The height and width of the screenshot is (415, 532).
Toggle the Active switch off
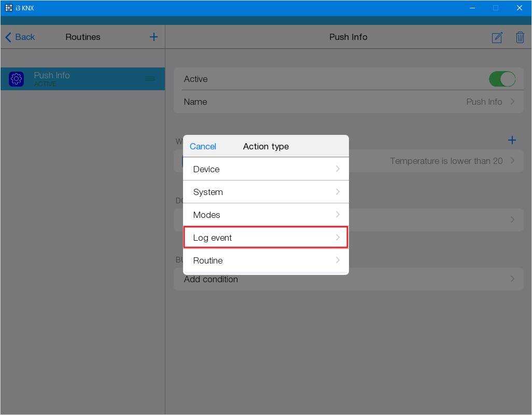tap(501, 79)
